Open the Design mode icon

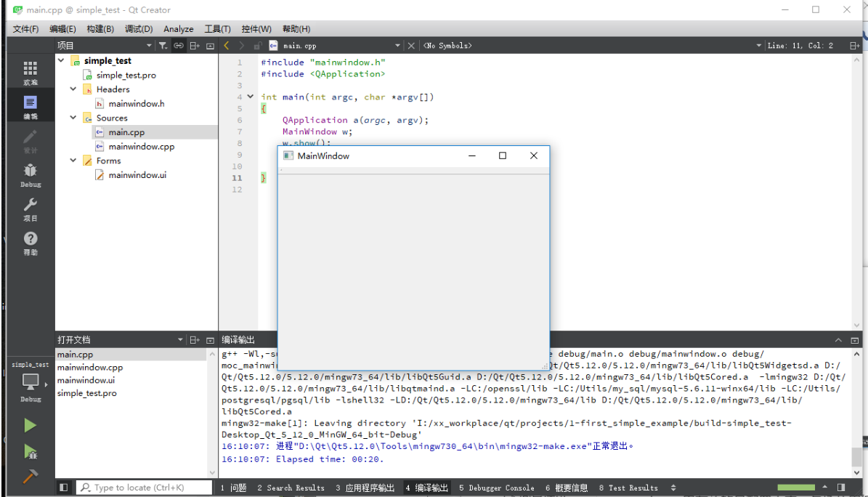click(31, 141)
